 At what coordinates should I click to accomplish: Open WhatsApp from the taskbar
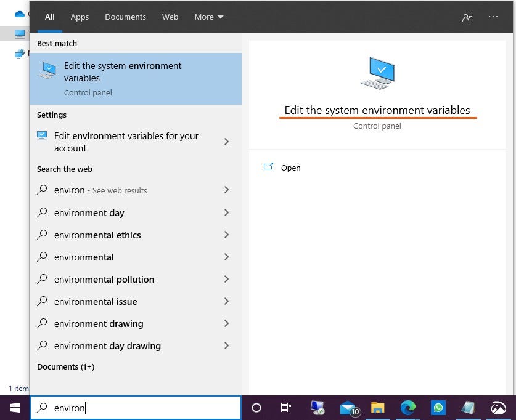(438, 408)
